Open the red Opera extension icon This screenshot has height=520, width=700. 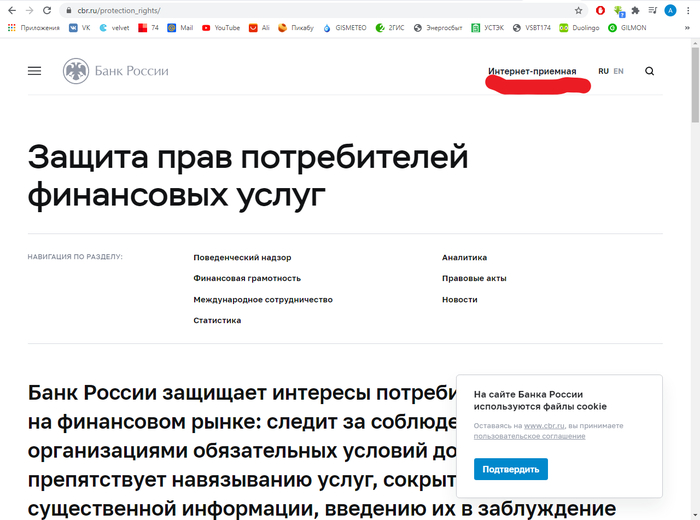click(600, 10)
